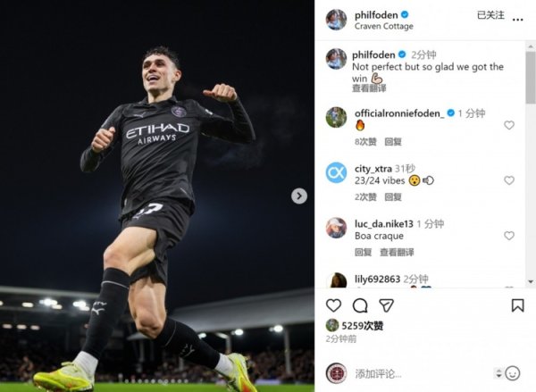Click the comment box stepper arrows
The width and height of the screenshot is (536, 392).
(498, 373)
